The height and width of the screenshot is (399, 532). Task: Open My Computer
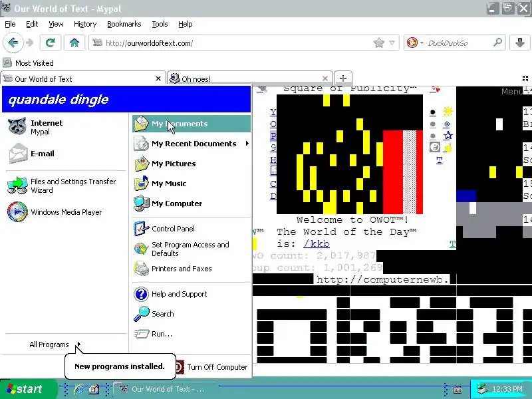click(x=192, y=203)
